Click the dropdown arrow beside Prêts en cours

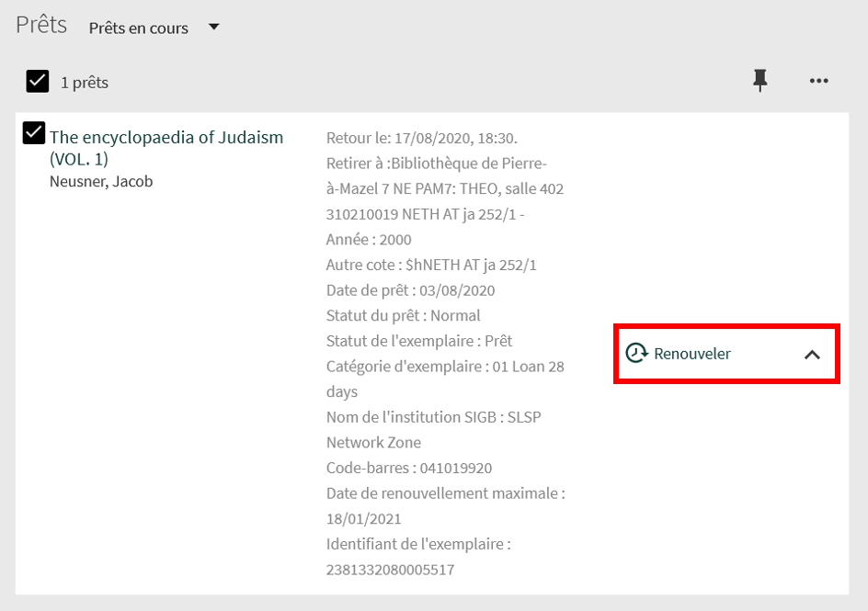pos(214,27)
